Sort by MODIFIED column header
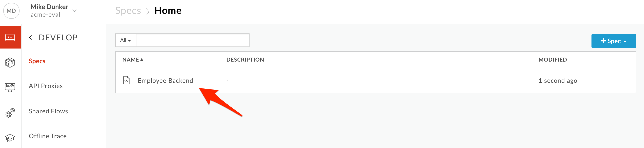Image resolution: width=644 pixels, height=148 pixels. coord(552,60)
